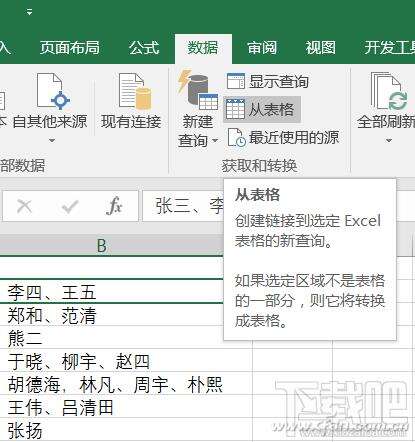Image resolution: width=415 pixels, height=442 pixels.
Task: Click the 自其他来源 document icon
Action: [53, 91]
